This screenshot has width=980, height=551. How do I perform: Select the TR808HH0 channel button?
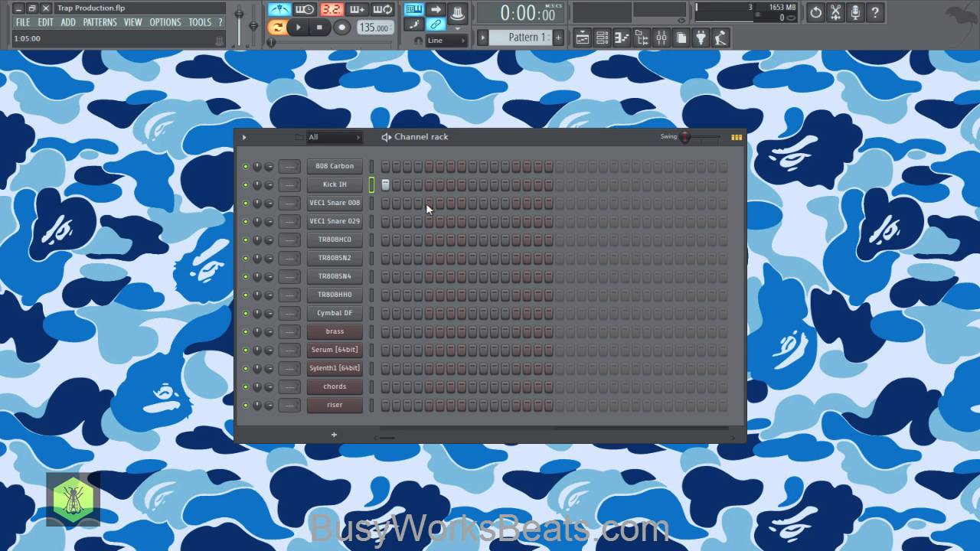coord(335,295)
